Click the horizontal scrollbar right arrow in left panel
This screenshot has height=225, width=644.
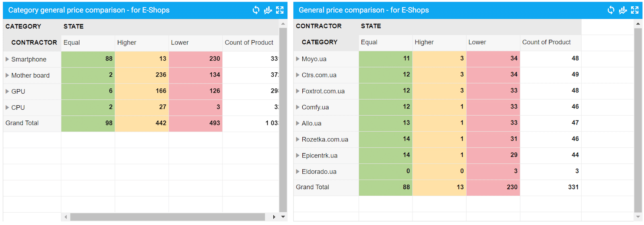tap(274, 217)
